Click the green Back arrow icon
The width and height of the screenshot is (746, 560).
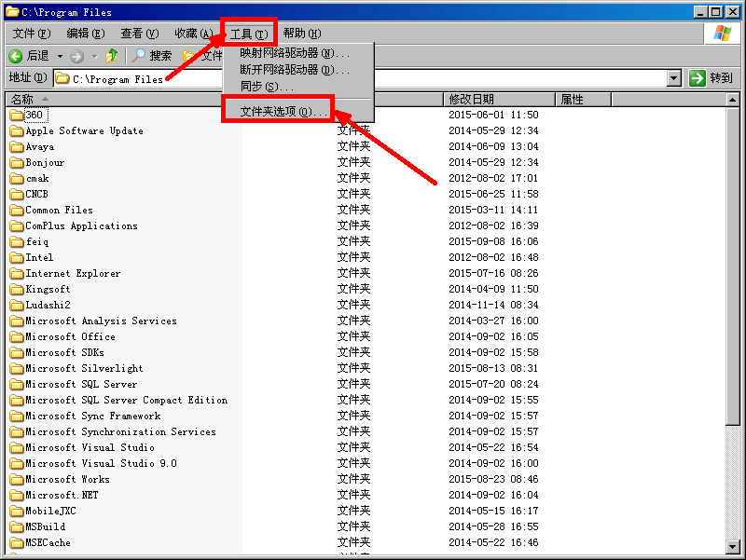pyautogui.click(x=16, y=56)
